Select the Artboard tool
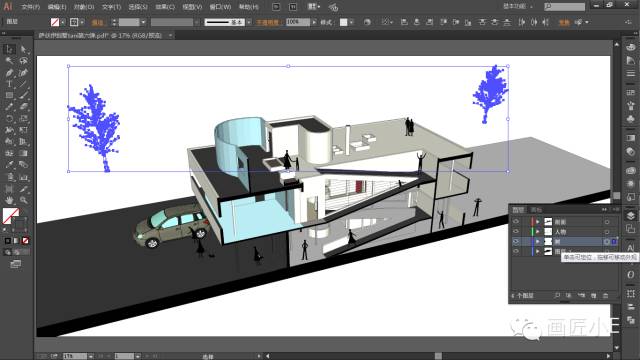The height and width of the screenshot is (360, 640). pyautogui.click(x=9, y=189)
